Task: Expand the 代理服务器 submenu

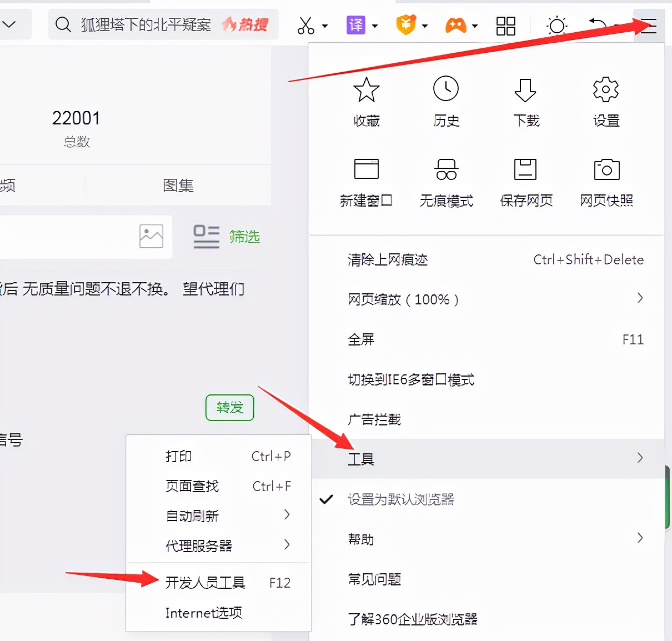Action: coord(200,545)
